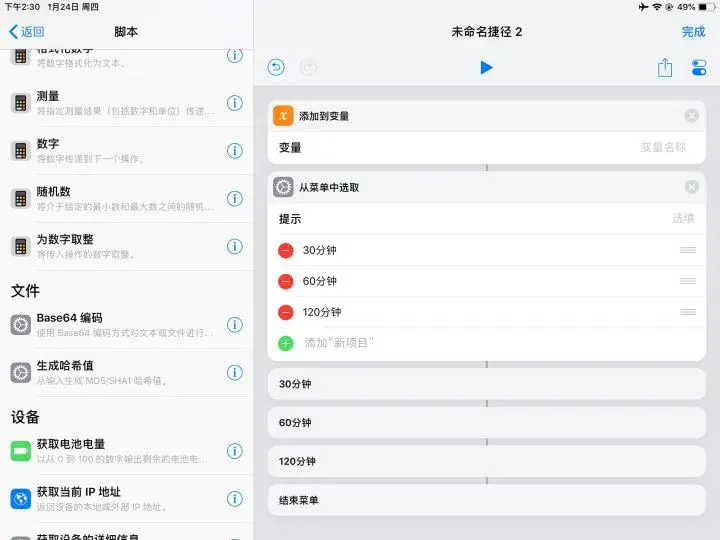Remove the 从菜单中选取 action

(692, 187)
